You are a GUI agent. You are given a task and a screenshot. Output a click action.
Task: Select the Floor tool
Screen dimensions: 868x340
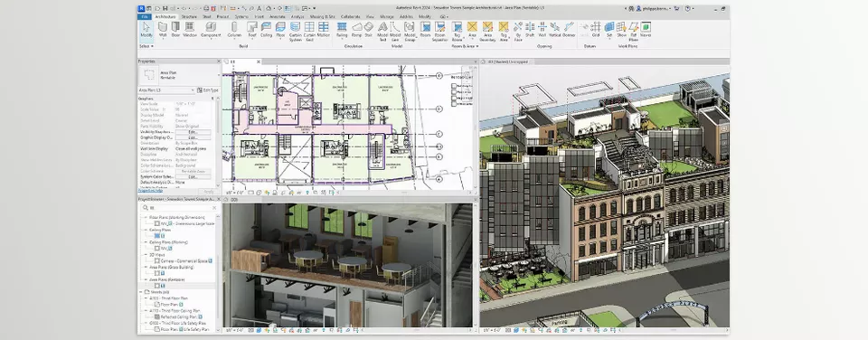(x=280, y=30)
